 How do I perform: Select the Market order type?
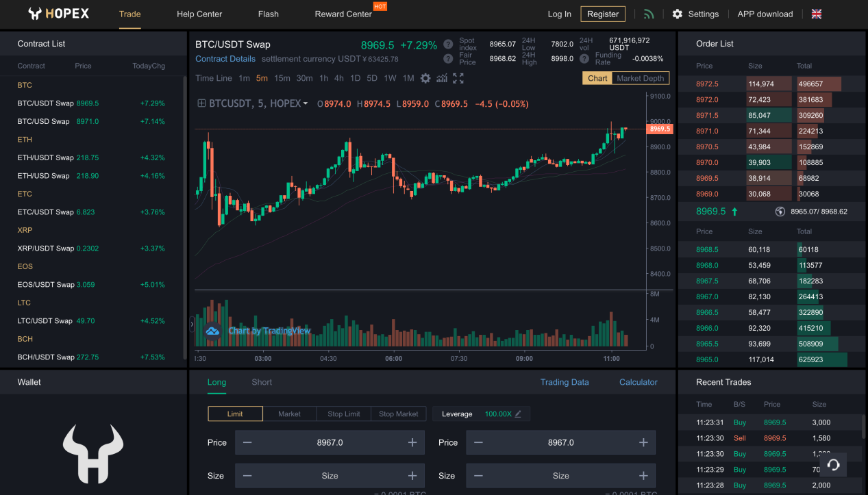[289, 414]
